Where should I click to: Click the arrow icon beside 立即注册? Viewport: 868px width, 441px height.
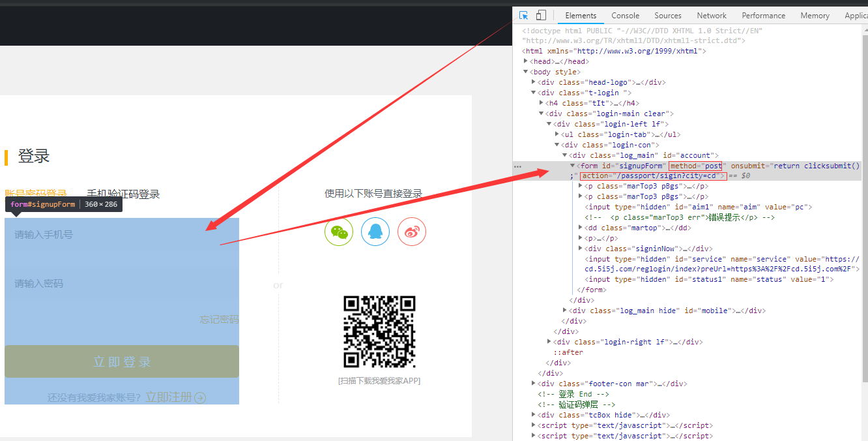200,398
